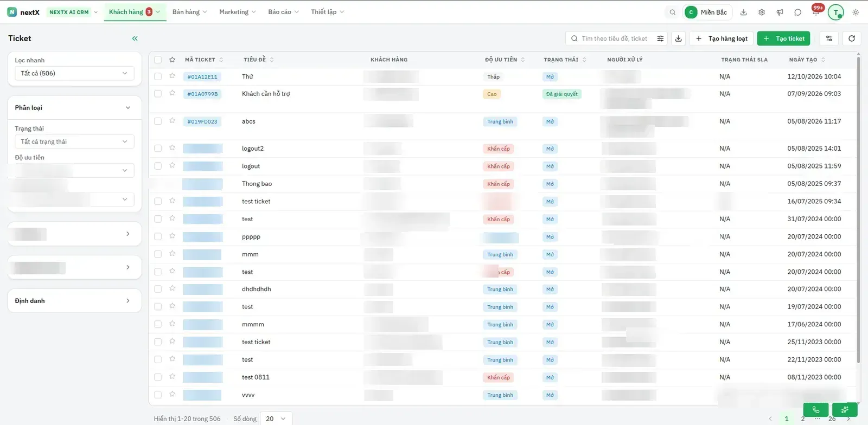Open the Marketing menu
This screenshot has height=425, width=868.
(238, 12)
